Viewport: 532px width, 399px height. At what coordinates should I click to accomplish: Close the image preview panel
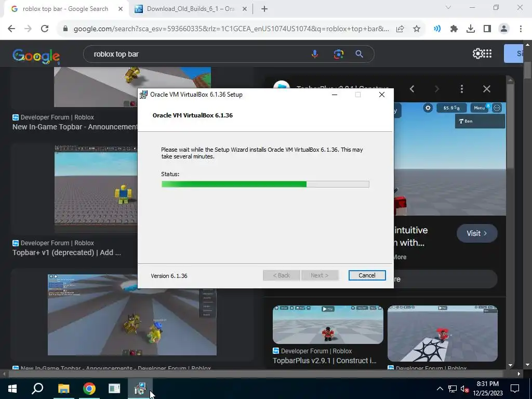pyautogui.click(x=487, y=89)
